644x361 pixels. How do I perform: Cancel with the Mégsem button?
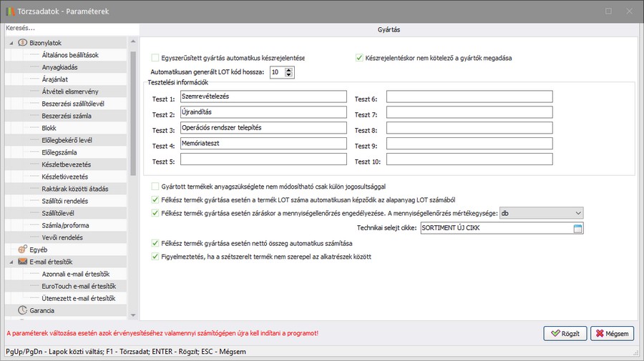pos(613,333)
